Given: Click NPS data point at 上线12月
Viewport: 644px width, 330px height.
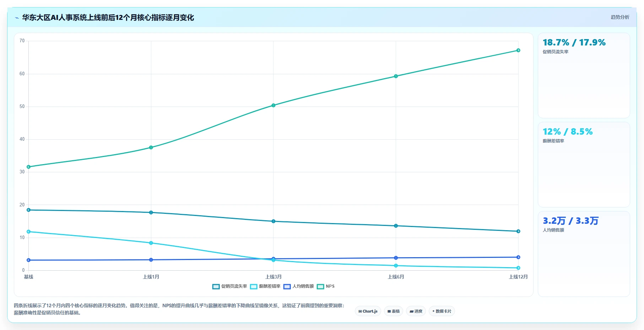Looking at the screenshot, I should 518,50.
